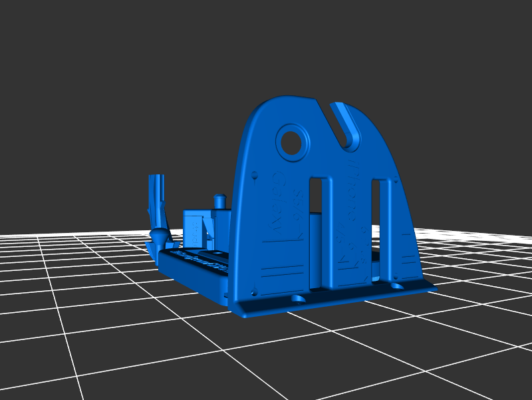The width and height of the screenshot is (532, 400).
Task: Click the round ball knob below the left clip
Action: (160, 235)
